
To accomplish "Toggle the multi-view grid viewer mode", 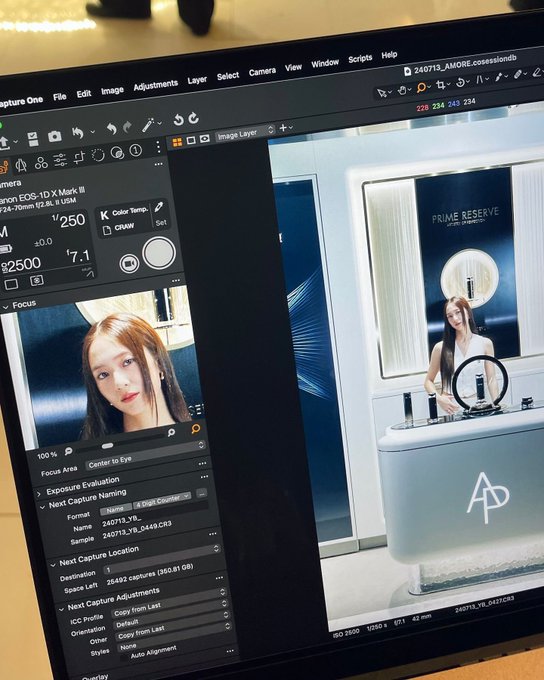I will point(177,143).
